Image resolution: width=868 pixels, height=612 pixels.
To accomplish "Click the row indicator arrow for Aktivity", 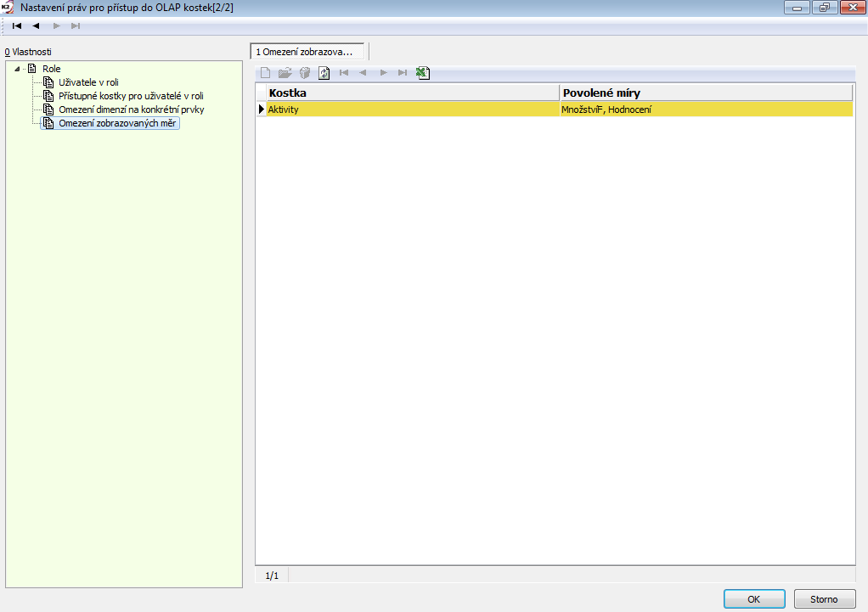I will (262, 109).
